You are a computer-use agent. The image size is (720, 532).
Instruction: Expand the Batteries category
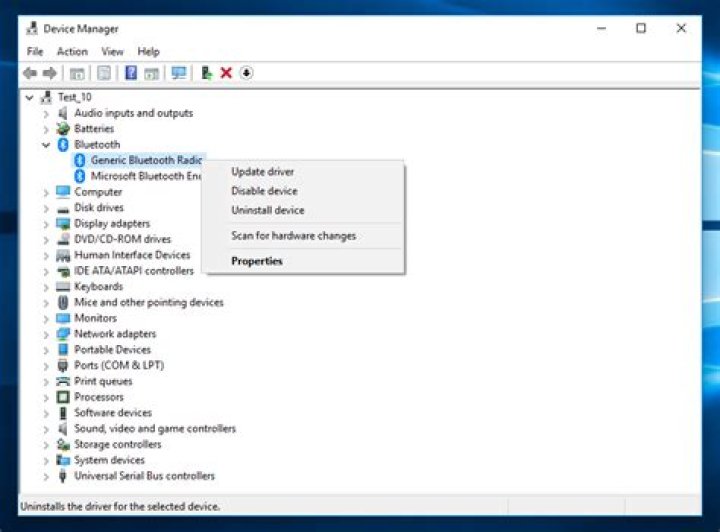coord(46,129)
